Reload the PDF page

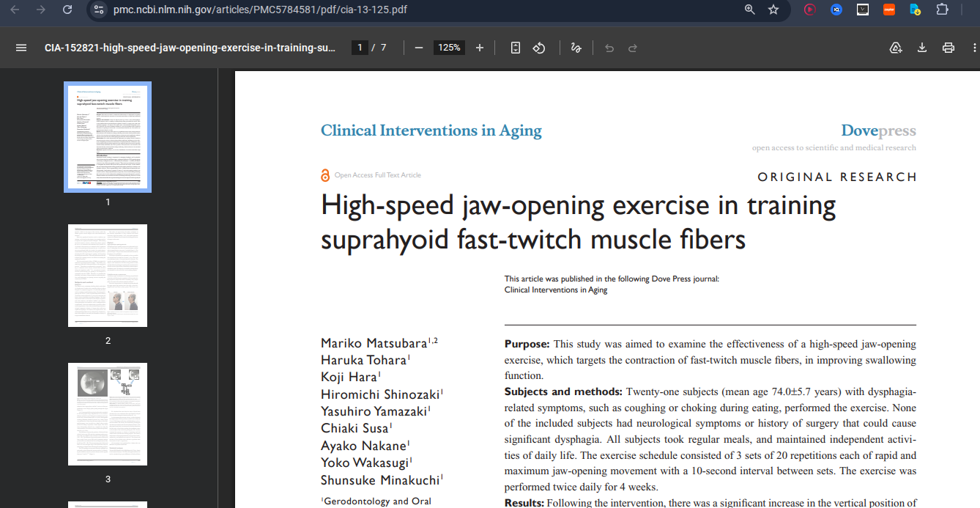(x=67, y=10)
